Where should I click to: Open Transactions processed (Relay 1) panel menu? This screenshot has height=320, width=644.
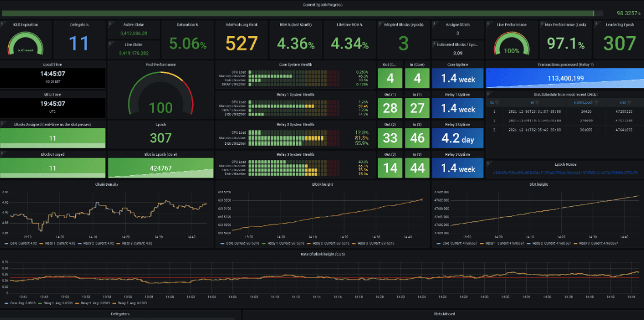click(565, 65)
